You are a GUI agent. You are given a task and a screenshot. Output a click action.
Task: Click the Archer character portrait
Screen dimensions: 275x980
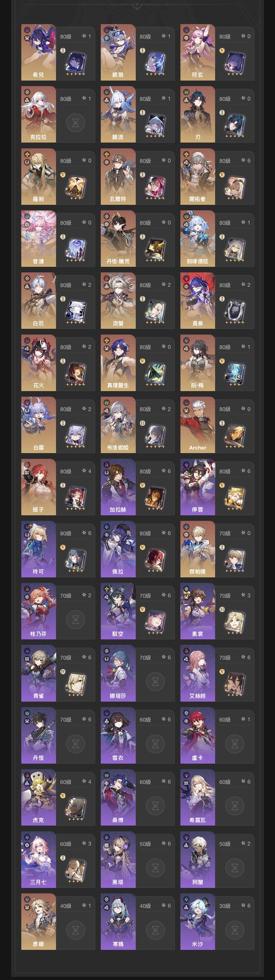pos(197,425)
